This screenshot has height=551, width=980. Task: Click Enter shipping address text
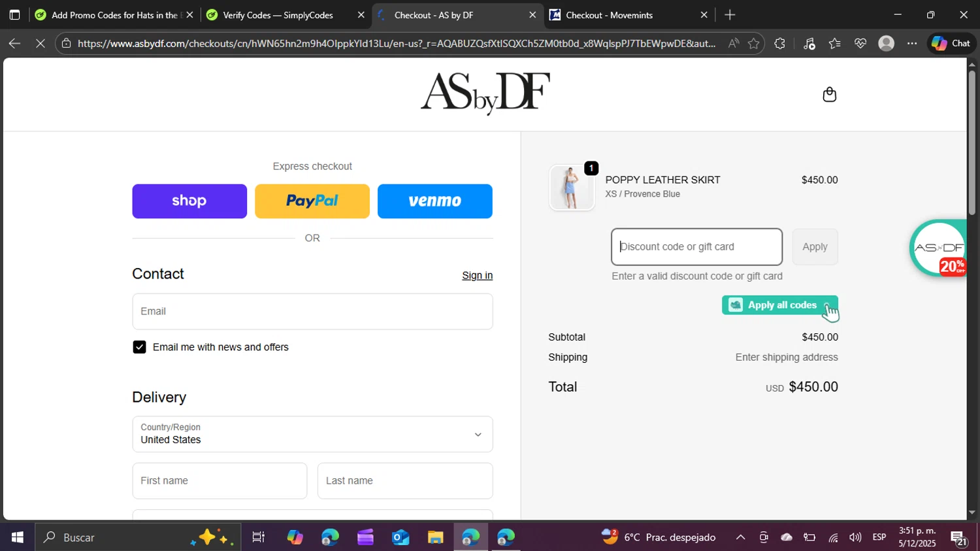click(787, 358)
